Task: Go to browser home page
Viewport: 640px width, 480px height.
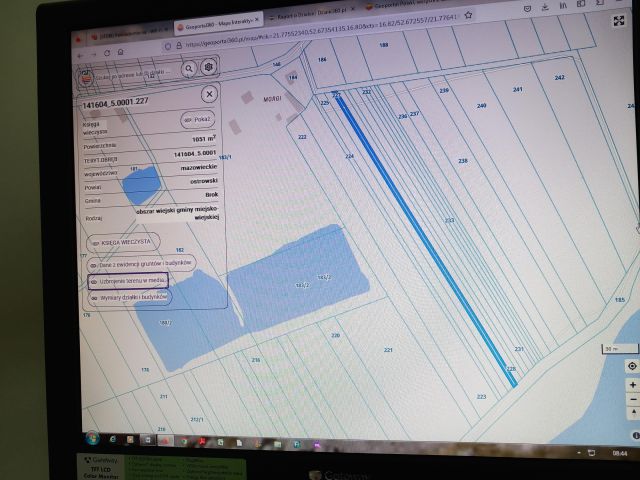Action: [121, 52]
